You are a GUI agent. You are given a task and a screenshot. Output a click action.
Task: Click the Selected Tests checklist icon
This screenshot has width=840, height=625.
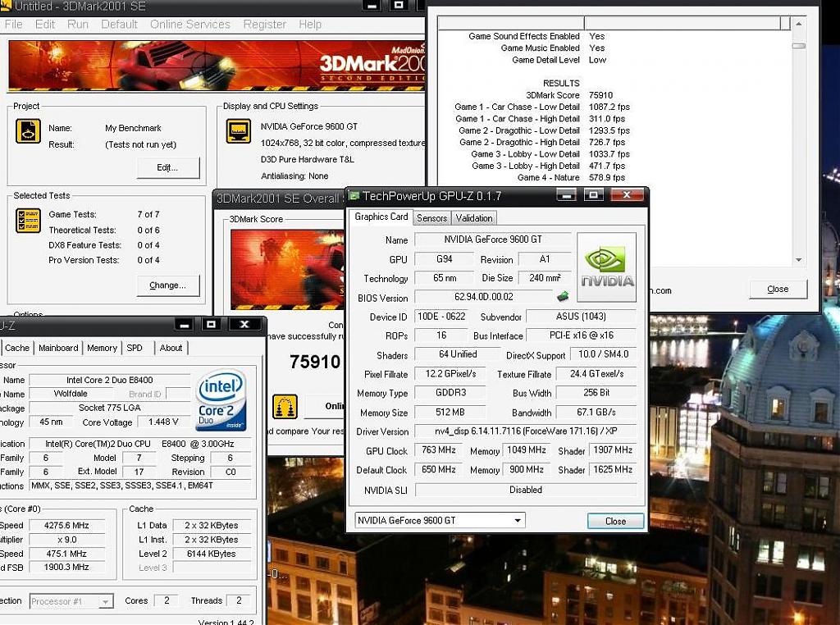click(x=29, y=220)
